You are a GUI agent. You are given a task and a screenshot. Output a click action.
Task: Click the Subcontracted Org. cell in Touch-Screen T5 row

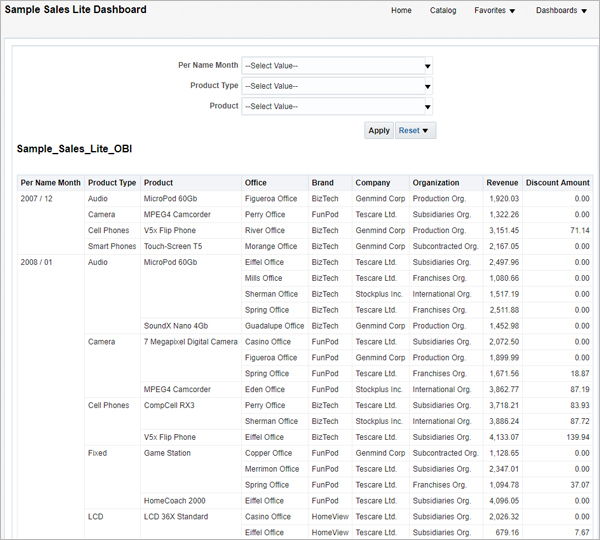pos(445,246)
